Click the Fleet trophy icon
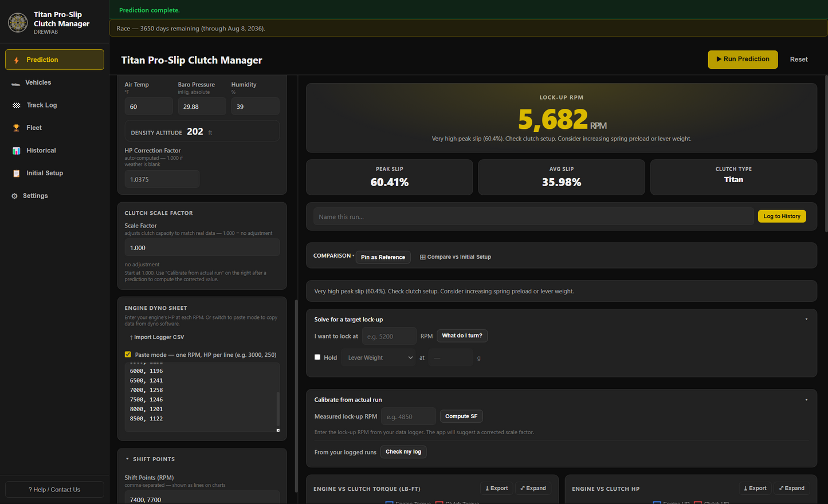Image resolution: width=828 pixels, height=504 pixels. (x=16, y=128)
